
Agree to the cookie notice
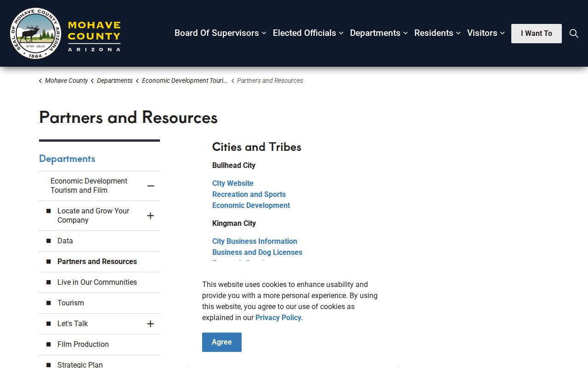[x=222, y=342]
